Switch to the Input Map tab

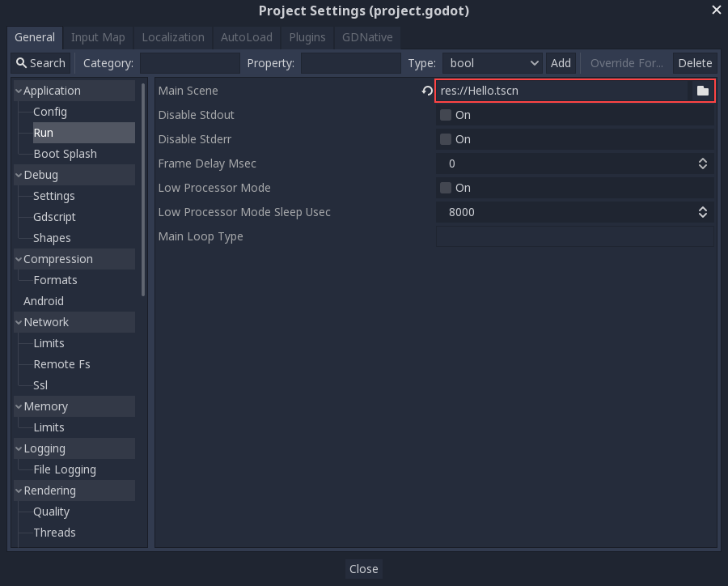[x=98, y=37]
